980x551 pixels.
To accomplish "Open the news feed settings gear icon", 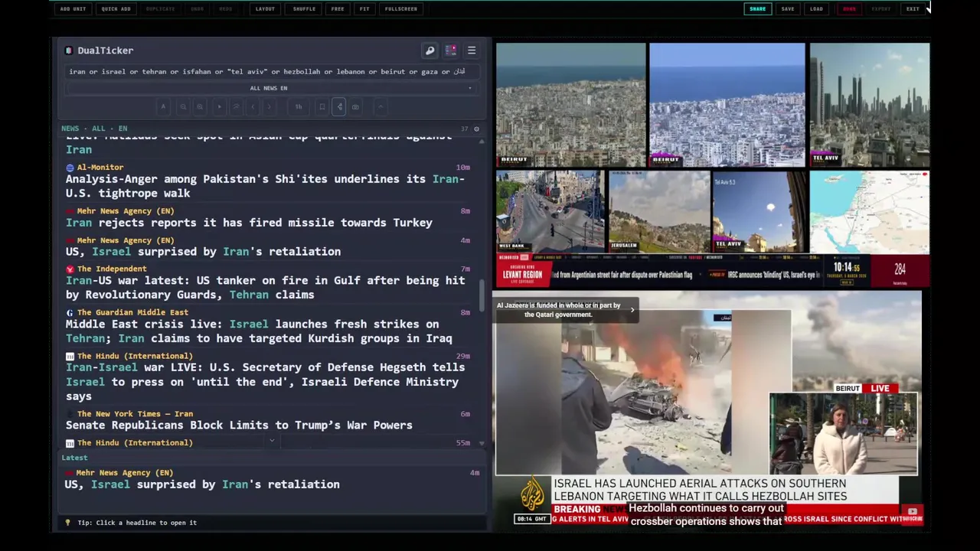I will pyautogui.click(x=476, y=129).
